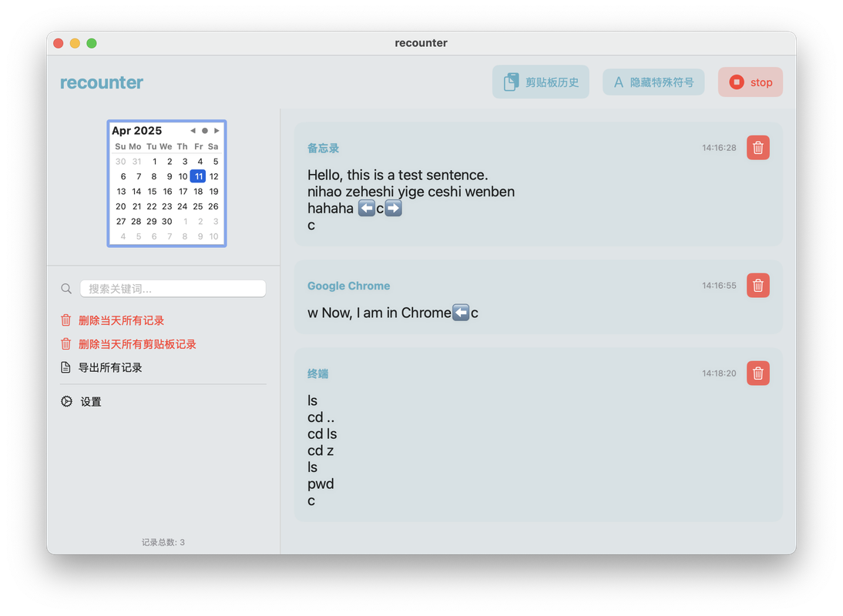Click 'nihao zeheshi yige ceshi wenben' line
The height and width of the screenshot is (616, 843).
click(411, 192)
